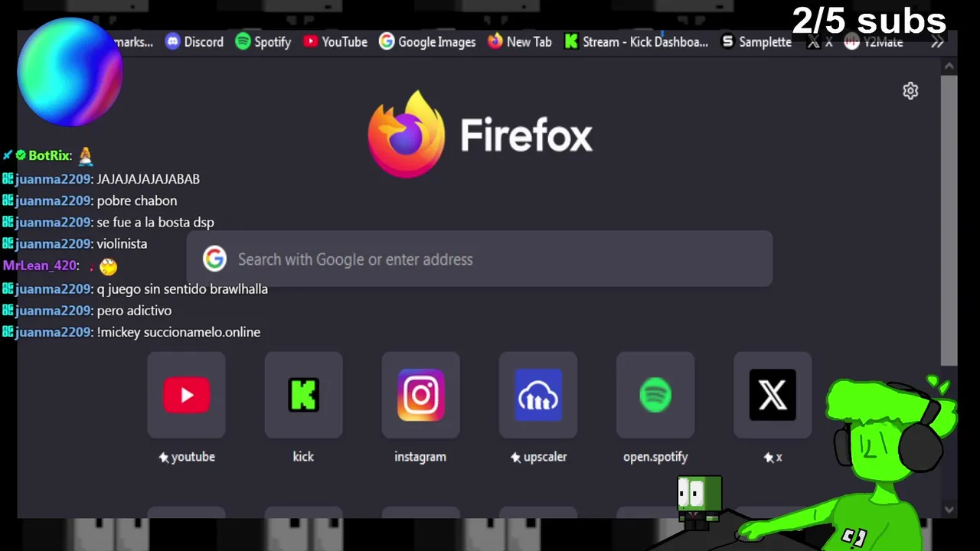Open new tab personalize settings gear
This screenshot has height=551, width=980.
click(x=910, y=91)
